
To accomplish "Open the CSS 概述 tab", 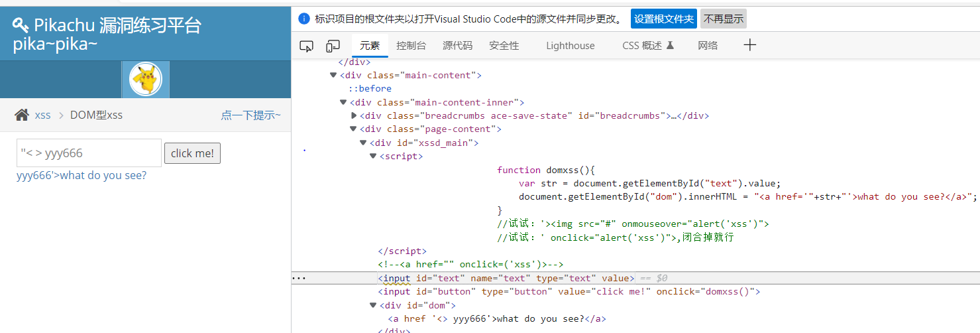I will point(648,46).
